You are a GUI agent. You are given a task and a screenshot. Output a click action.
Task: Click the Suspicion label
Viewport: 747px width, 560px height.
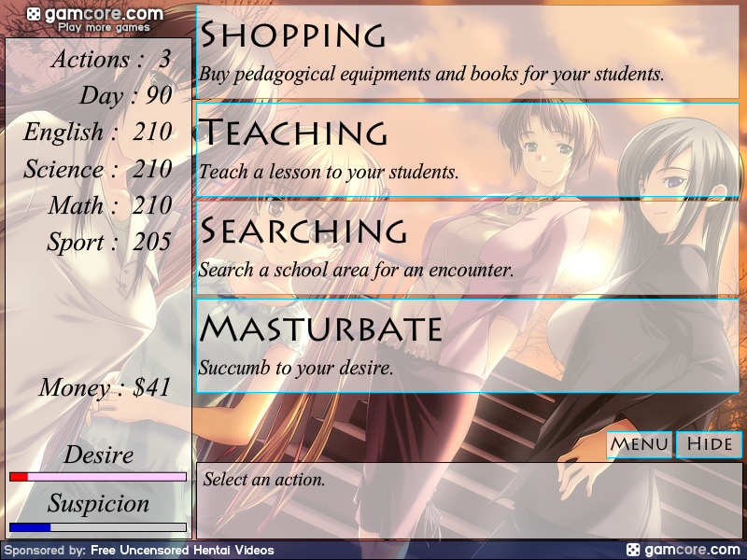pyautogui.click(x=98, y=503)
